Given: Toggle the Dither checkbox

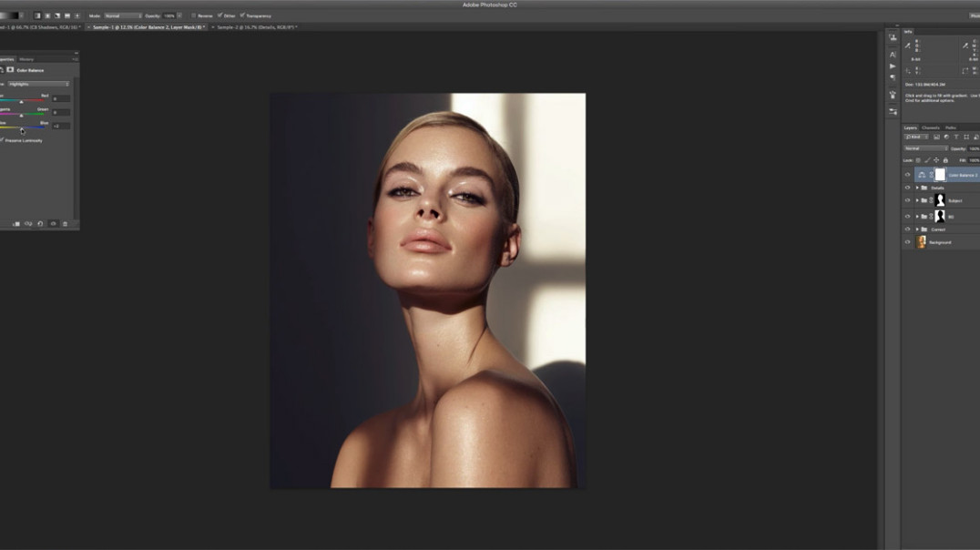Looking at the screenshot, I should [x=220, y=15].
